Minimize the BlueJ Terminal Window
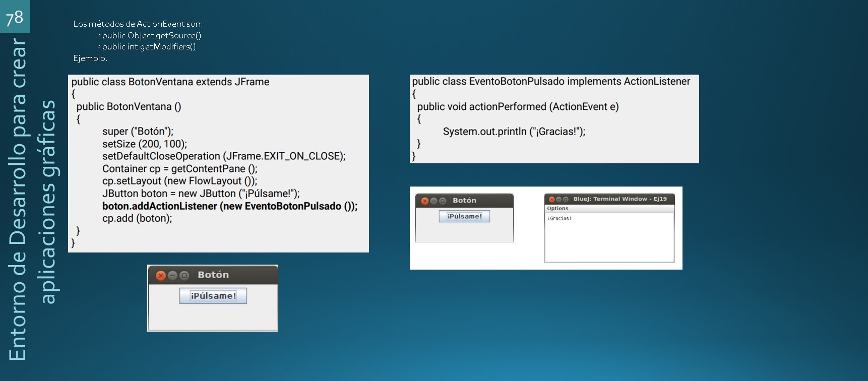Screen dimensions: 868x381 coord(559,200)
